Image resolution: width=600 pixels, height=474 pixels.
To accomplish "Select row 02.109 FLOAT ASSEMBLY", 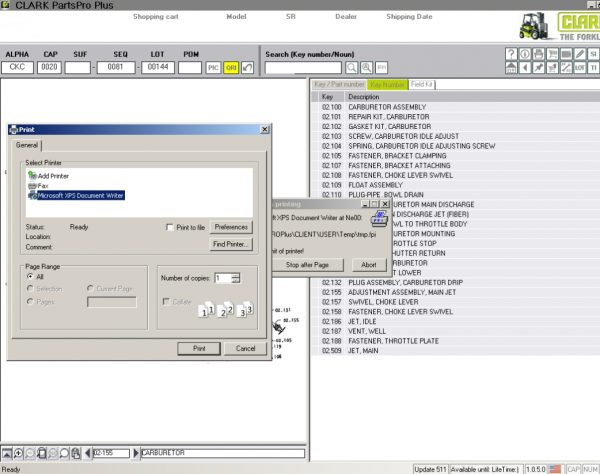I will [x=455, y=185].
